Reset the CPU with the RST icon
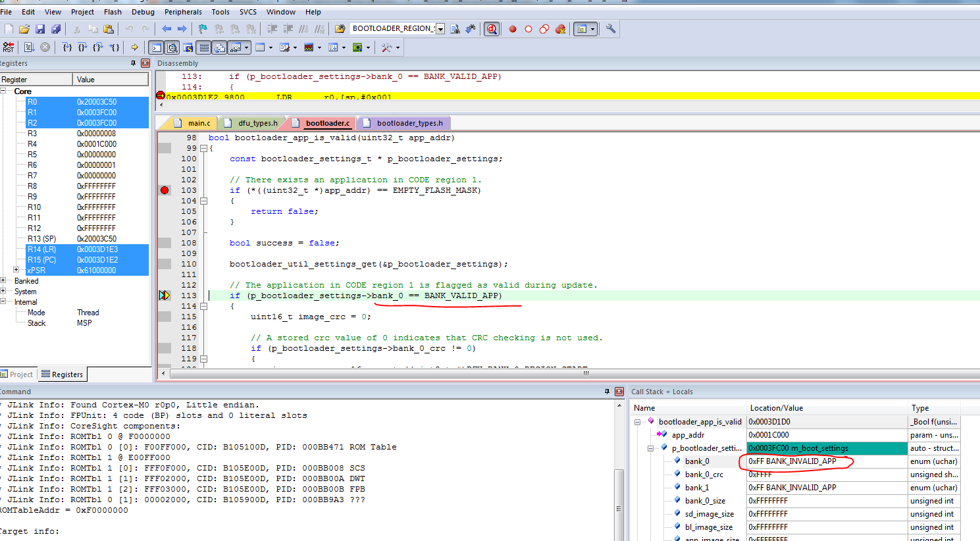The image size is (980, 541). [8, 47]
